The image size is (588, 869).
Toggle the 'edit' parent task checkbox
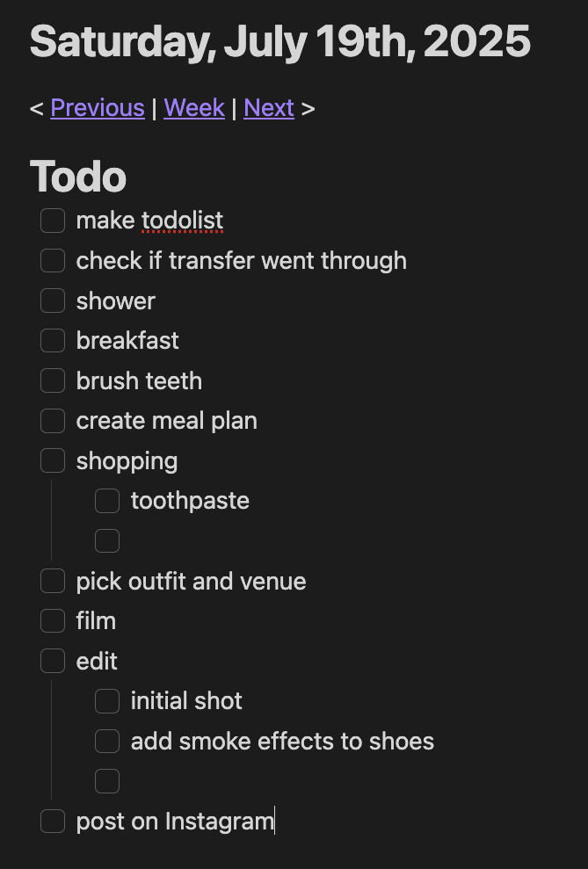coord(53,661)
